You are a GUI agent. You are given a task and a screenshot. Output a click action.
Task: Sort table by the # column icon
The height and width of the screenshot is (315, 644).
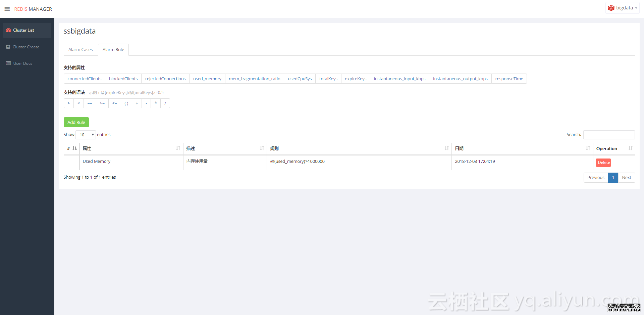tap(74, 148)
